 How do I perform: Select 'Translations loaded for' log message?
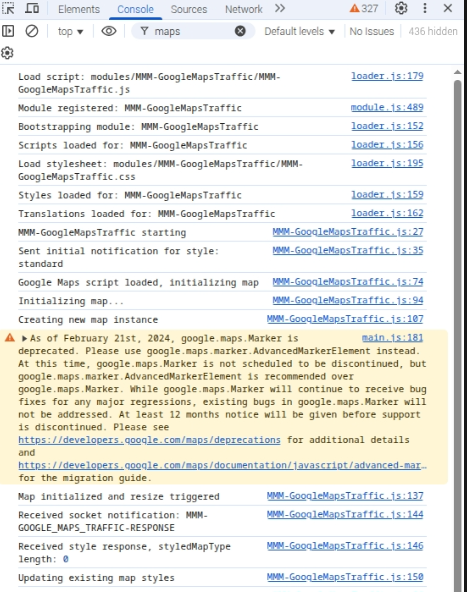[x=147, y=214]
